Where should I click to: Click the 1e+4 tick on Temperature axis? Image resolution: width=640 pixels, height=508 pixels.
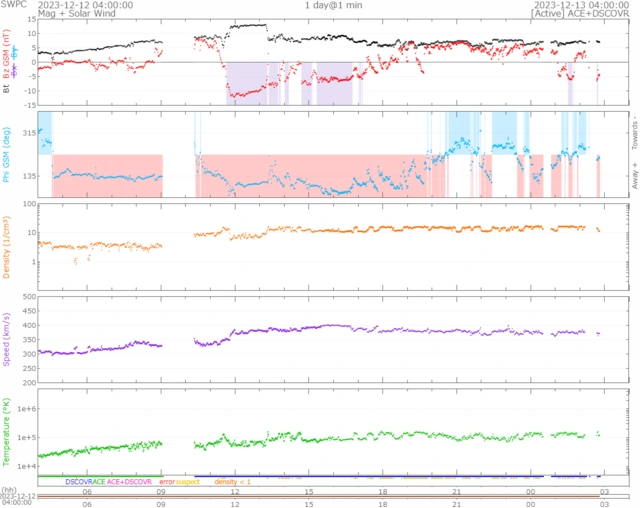(x=27, y=466)
